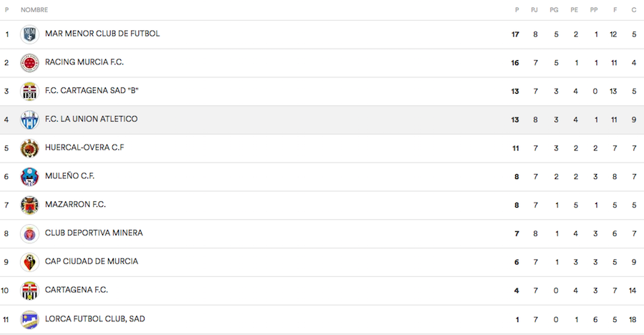Click the Huercal-Overa C.F crest

point(29,148)
